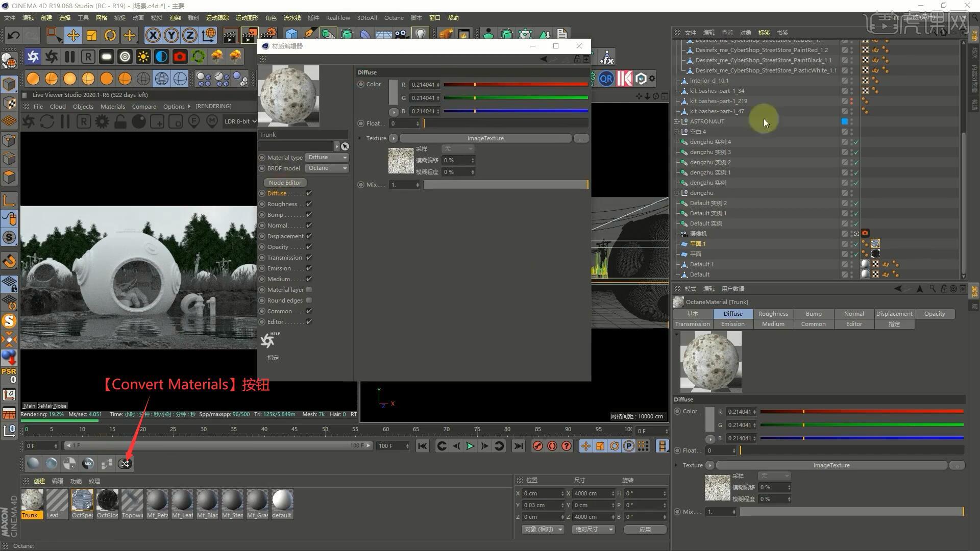Open Live Viewer settings gear
The width and height of the screenshot is (980, 551).
point(102,121)
